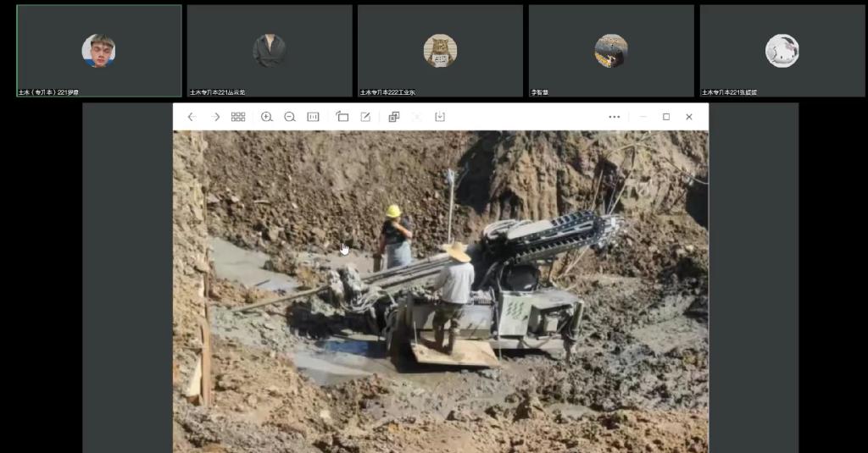868x453 pixels.
Task: Rotate the image using rotate icon
Action: [x=342, y=117]
